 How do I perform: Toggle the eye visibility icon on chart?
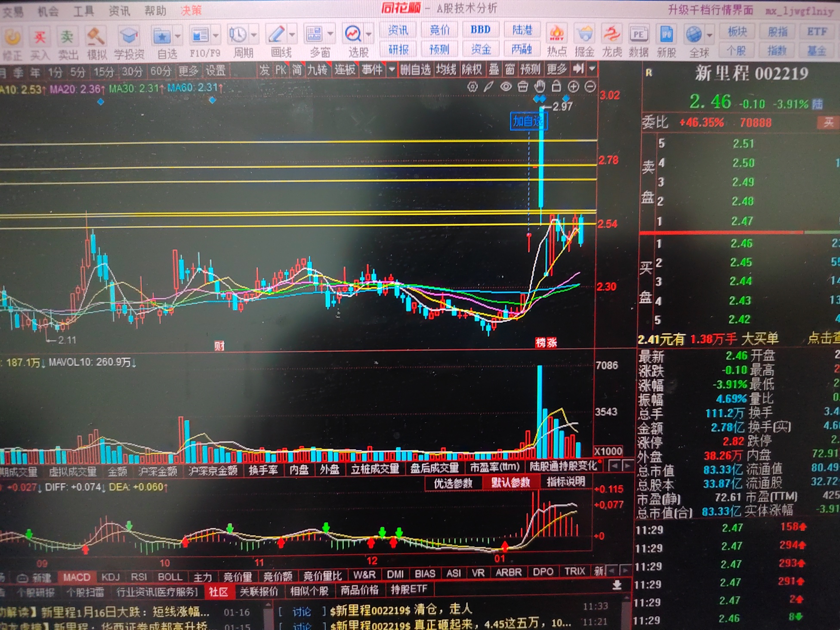[506, 86]
